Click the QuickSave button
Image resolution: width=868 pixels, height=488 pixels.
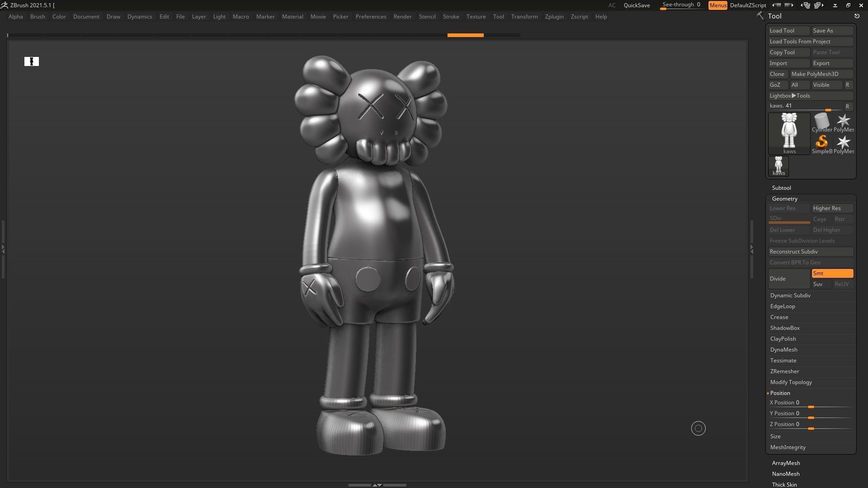(x=637, y=5)
